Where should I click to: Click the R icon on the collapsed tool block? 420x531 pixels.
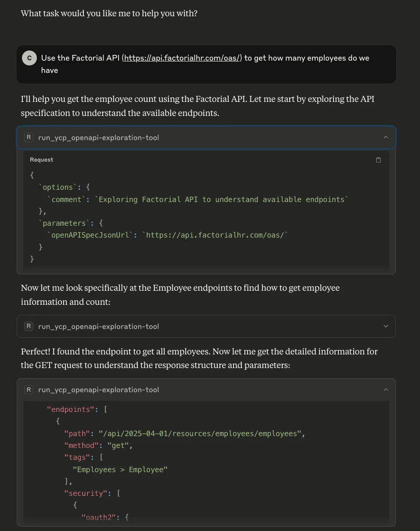29,326
